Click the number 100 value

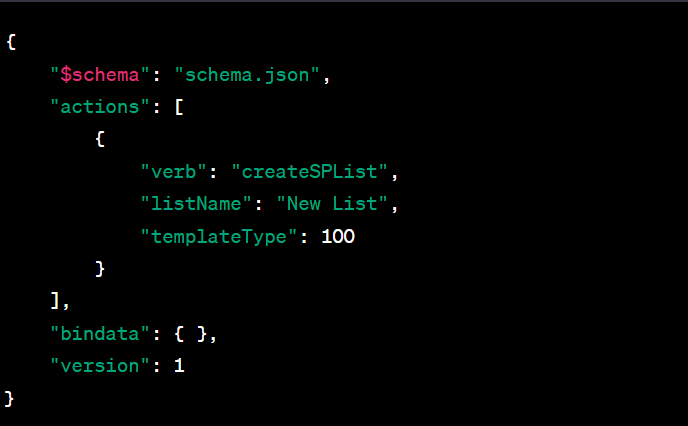click(x=338, y=236)
